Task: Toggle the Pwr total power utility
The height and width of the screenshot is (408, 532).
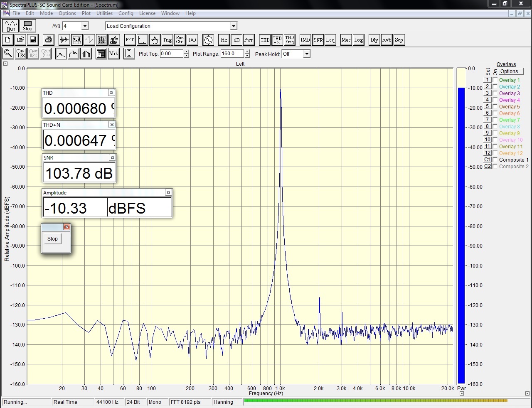Action: point(249,40)
